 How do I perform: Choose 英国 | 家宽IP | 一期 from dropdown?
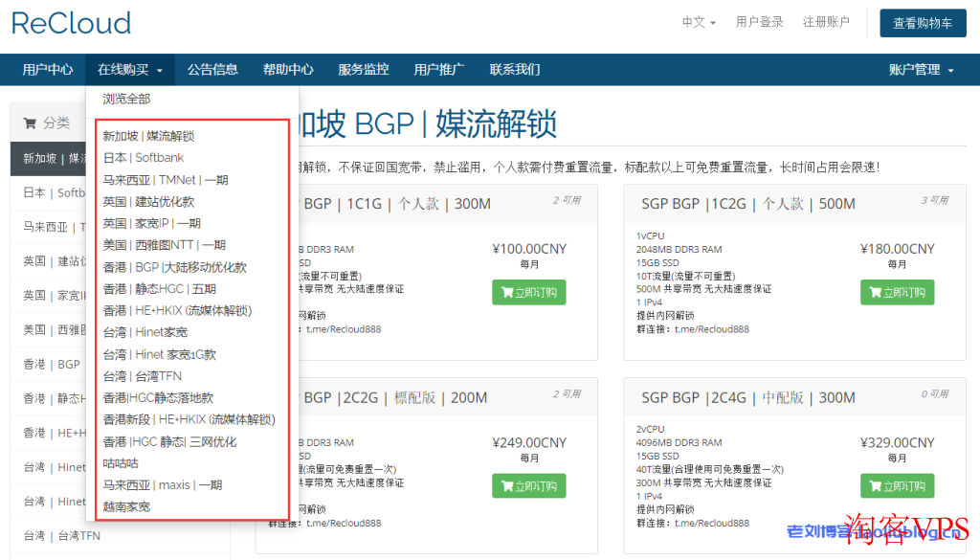pyautogui.click(x=152, y=224)
